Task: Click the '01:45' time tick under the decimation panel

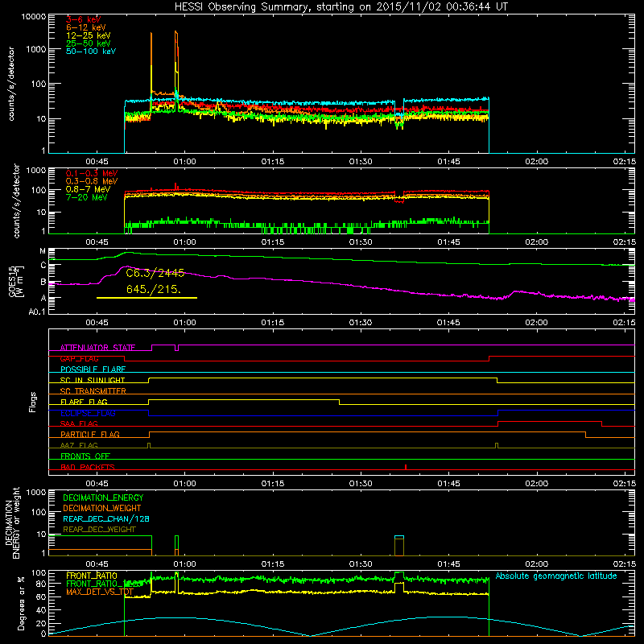Action: tap(448, 564)
